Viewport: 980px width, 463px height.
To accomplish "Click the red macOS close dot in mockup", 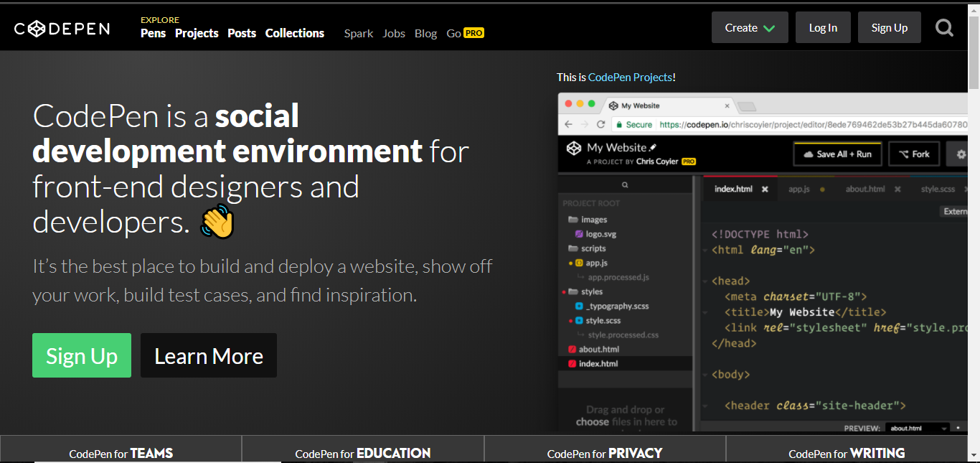I will pos(569,104).
